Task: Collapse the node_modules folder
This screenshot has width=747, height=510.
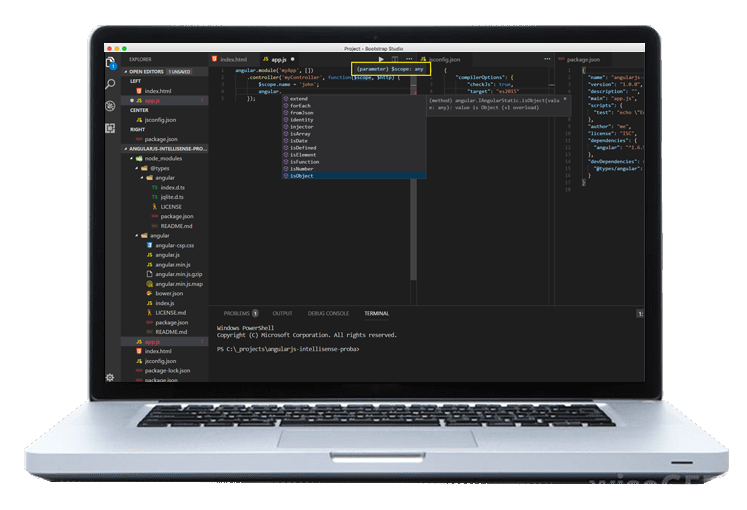Action: point(132,158)
